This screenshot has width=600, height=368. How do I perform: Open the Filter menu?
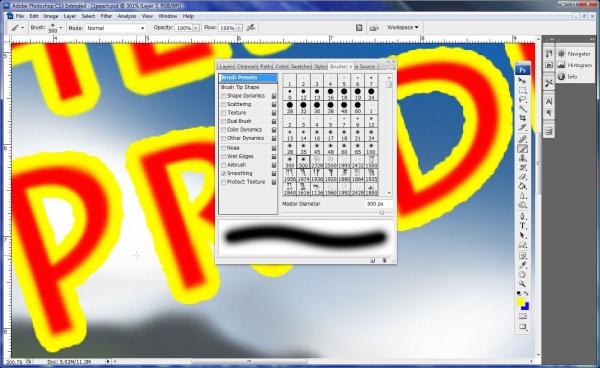106,16
